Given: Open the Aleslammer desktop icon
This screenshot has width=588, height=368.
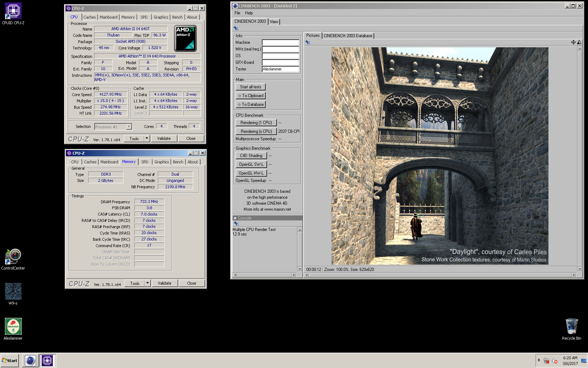Looking at the screenshot, I should [x=13, y=329].
